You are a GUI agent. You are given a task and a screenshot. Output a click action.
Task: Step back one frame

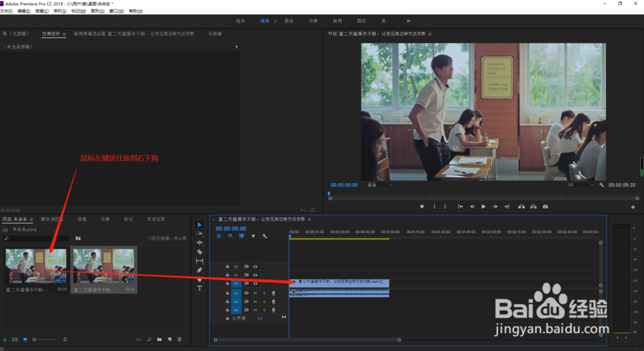click(472, 207)
